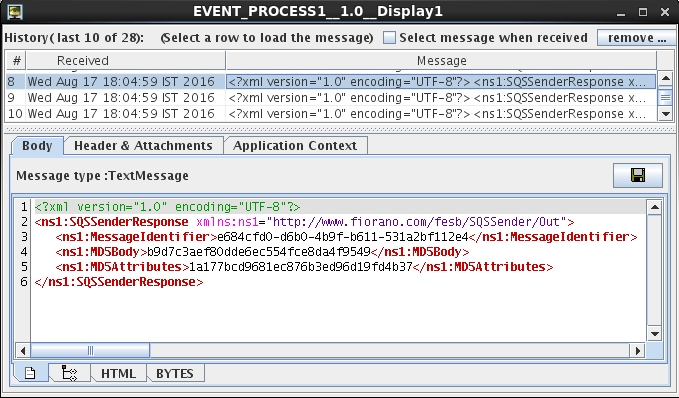Click history table up scroll arrow

click(x=666, y=79)
